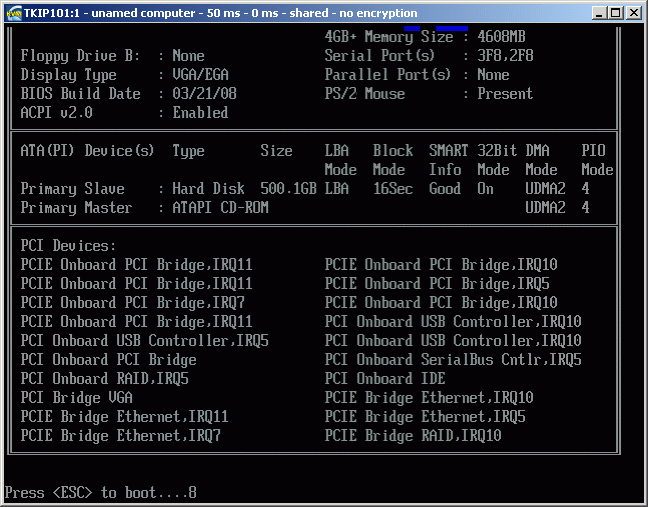The height and width of the screenshot is (507, 648).
Task: Click 'PCI Onboard USB Controller,IRQ5' entry
Action: point(145,341)
